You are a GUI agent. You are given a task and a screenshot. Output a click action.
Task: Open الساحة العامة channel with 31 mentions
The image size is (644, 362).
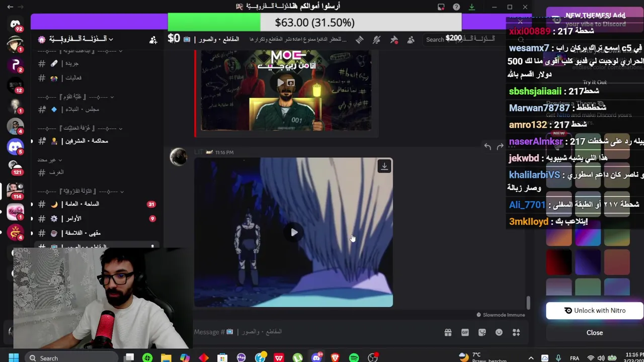tap(97, 204)
